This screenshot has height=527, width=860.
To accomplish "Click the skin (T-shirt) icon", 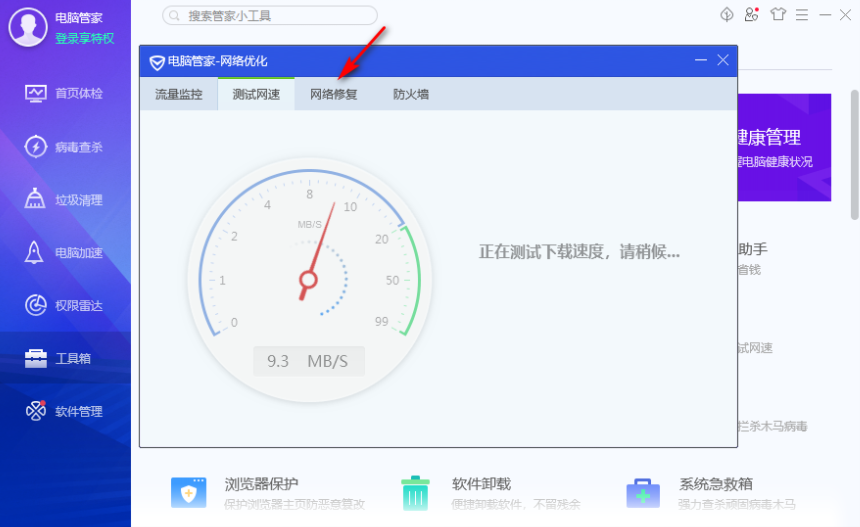I will [779, 15].
